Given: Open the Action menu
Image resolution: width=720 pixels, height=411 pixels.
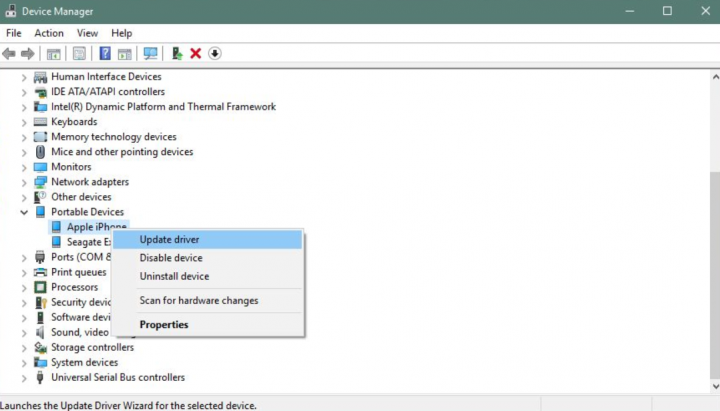Looking at the screenshot, I should pyautogui.click(x=48, y=33).
